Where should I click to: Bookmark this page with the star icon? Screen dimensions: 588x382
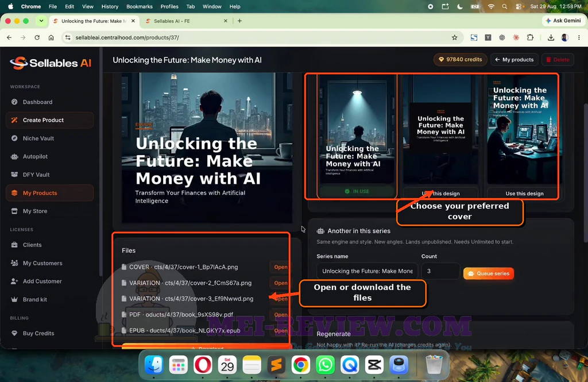coord(455,37)
